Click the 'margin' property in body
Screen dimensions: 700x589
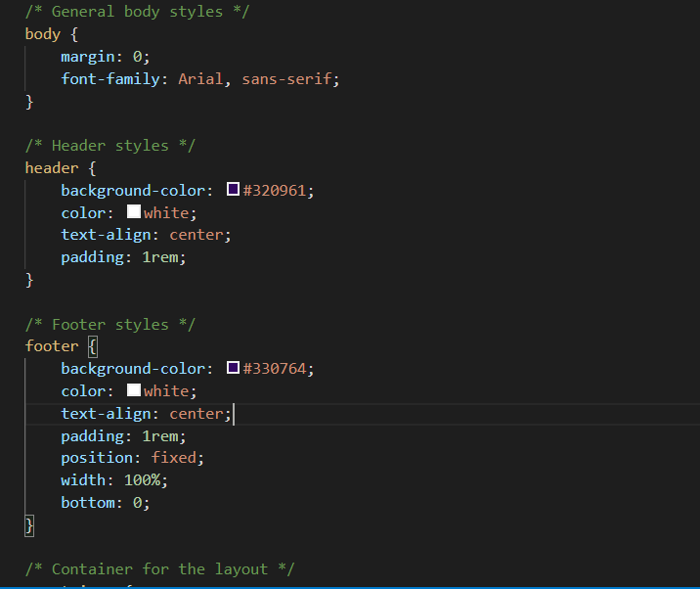(x=88, y=57)
